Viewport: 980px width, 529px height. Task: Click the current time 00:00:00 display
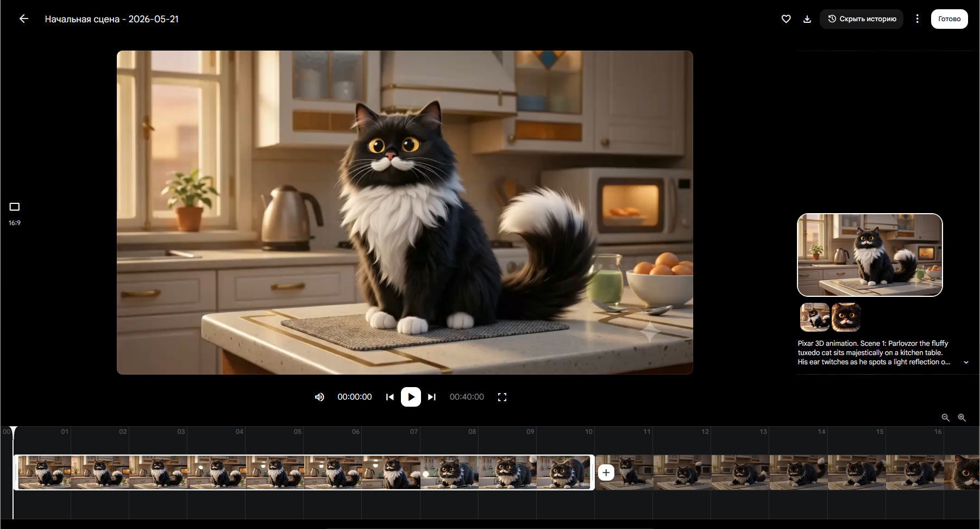click(355, 397)
